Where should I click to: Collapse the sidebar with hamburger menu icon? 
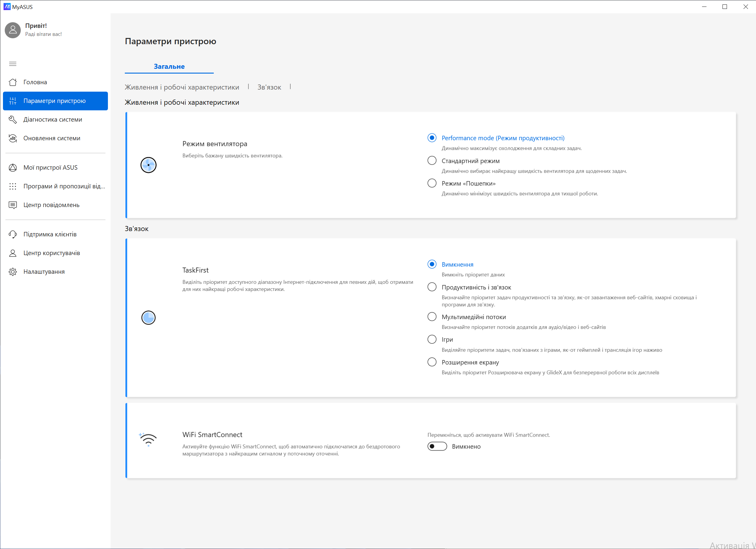coord(13,64)
